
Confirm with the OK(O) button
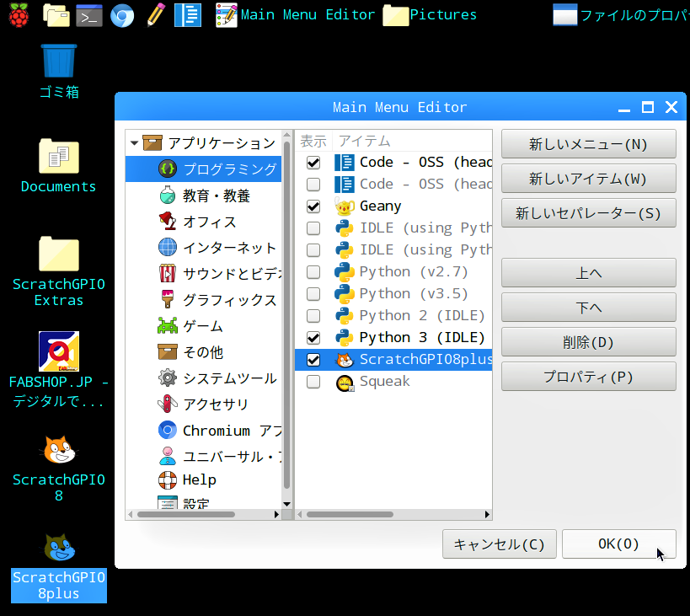(618, 544)
